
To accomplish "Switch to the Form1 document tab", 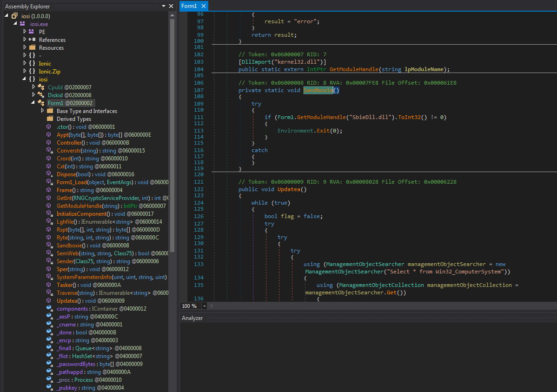I will point(189,6).
